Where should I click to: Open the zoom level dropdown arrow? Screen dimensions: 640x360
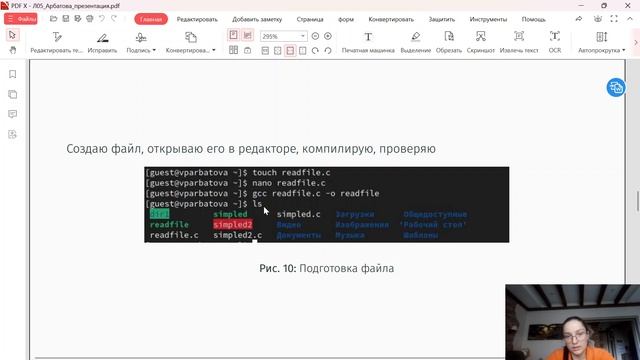[302, 36]
